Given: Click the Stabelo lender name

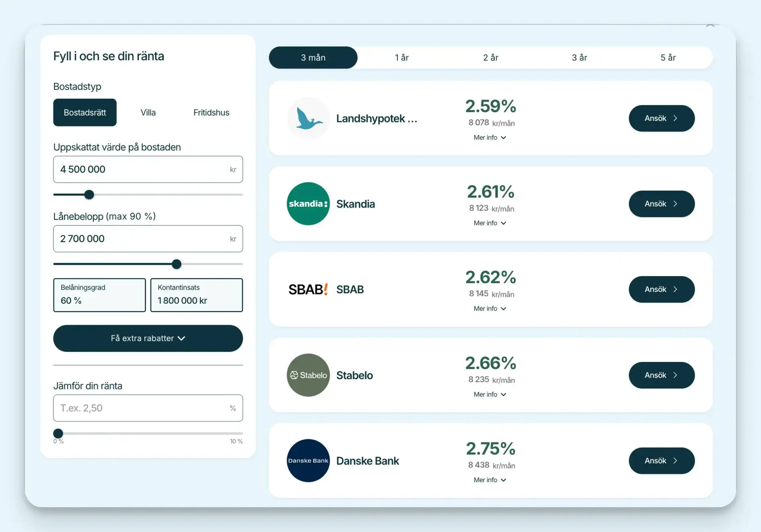Looking at the screenshot, I should [x=355, y=375].
